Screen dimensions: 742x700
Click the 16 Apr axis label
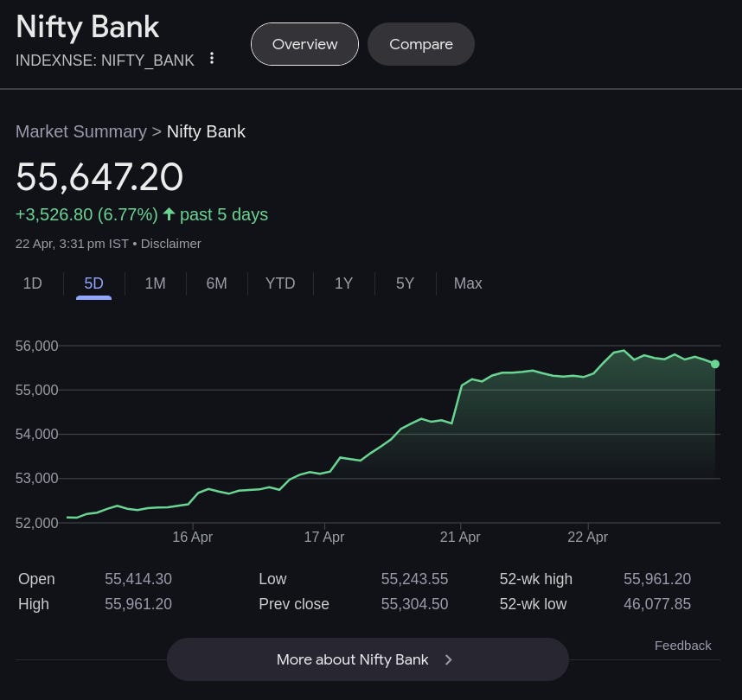coord(193,537)
